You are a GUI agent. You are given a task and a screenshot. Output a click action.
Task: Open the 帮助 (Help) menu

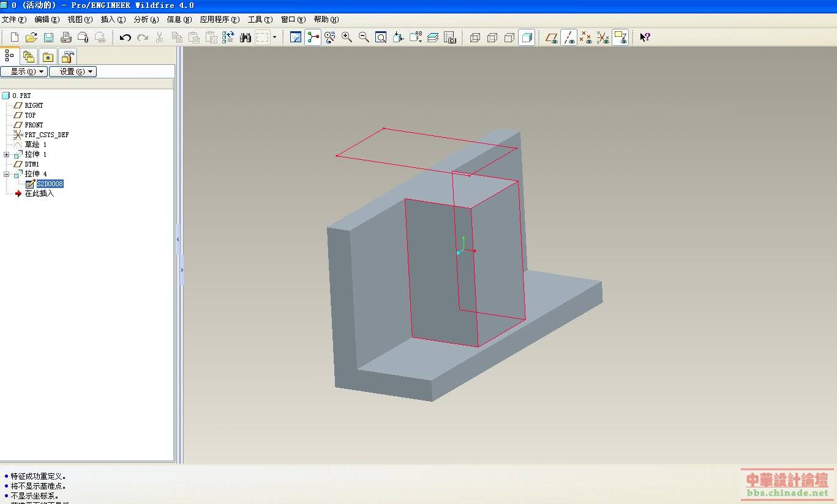(326, 20)
